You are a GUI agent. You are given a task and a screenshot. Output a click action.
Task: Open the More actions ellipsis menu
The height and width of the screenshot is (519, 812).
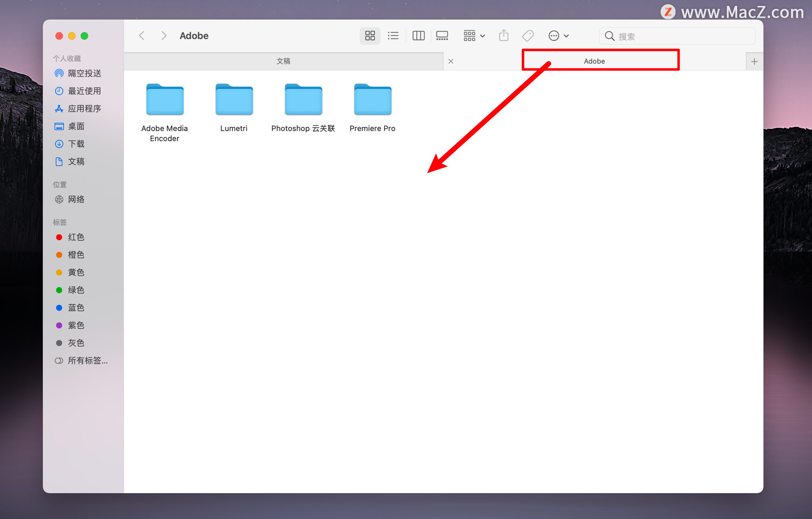(x=558, y=36)
